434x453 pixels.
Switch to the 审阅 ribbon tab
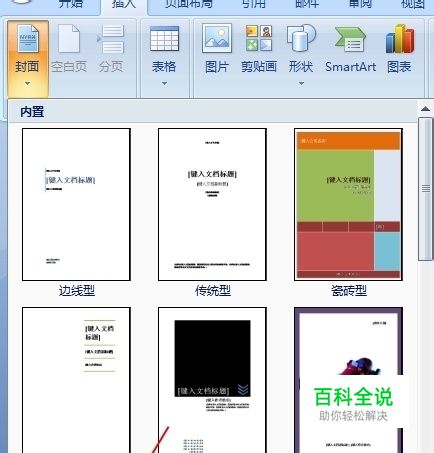point(360,4)
